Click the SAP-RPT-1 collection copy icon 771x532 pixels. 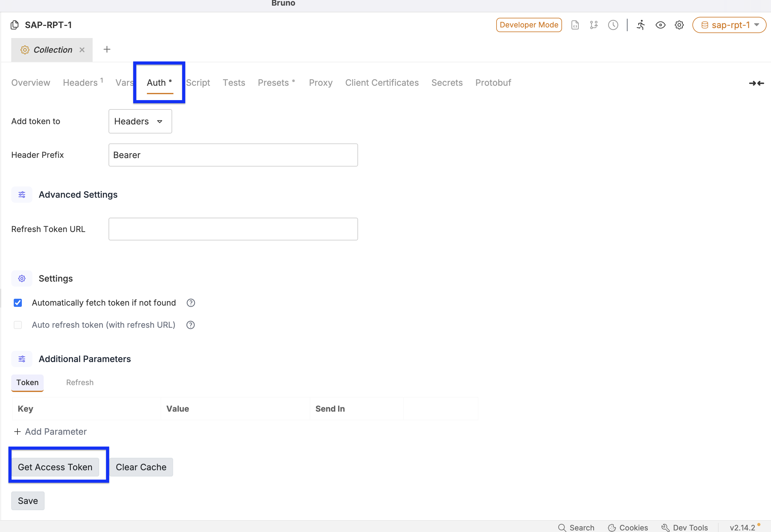[x=15, y=25]
